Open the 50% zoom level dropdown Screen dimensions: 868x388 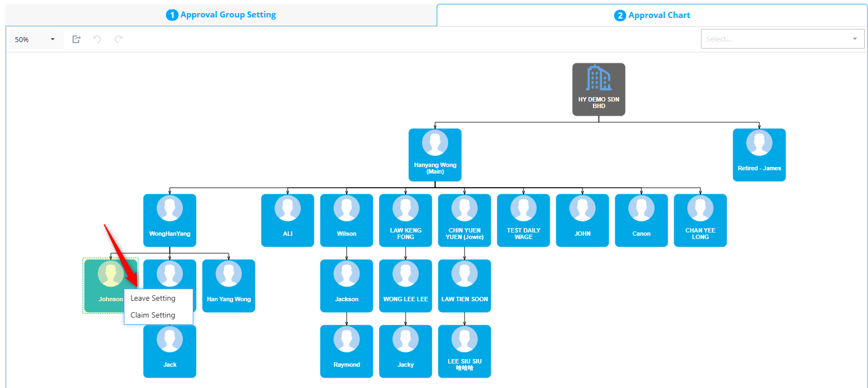click(x=36, y=39)
